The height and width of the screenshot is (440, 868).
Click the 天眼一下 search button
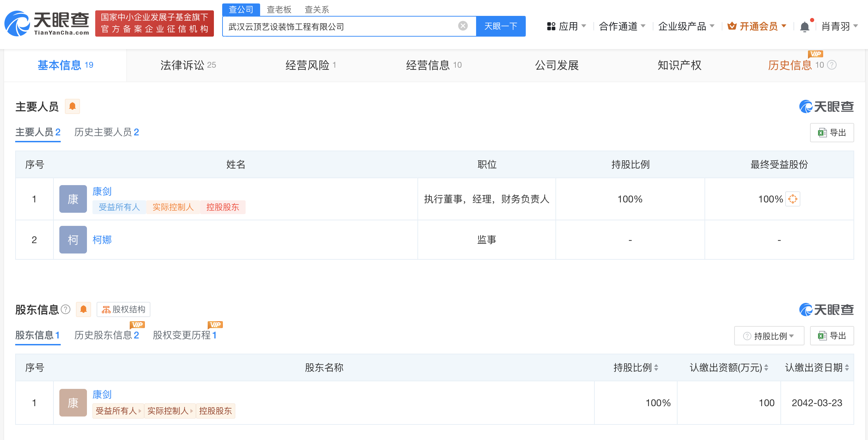[501, 26]
